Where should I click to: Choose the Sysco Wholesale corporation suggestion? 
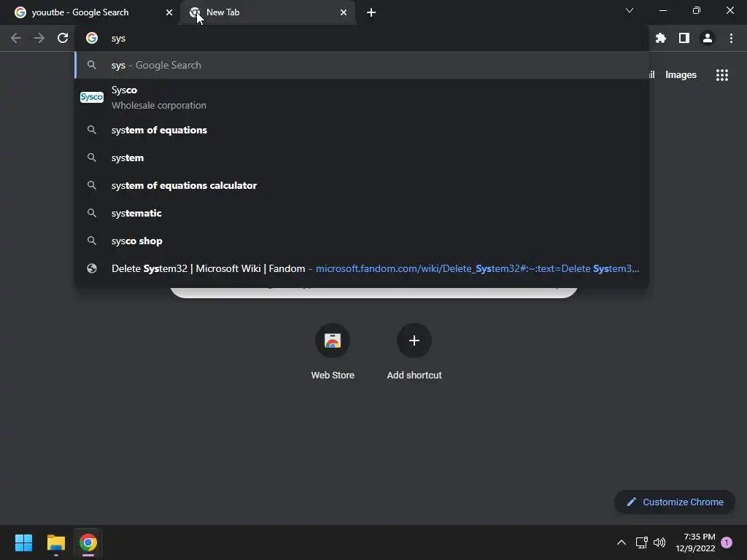(x=362, y=97)
